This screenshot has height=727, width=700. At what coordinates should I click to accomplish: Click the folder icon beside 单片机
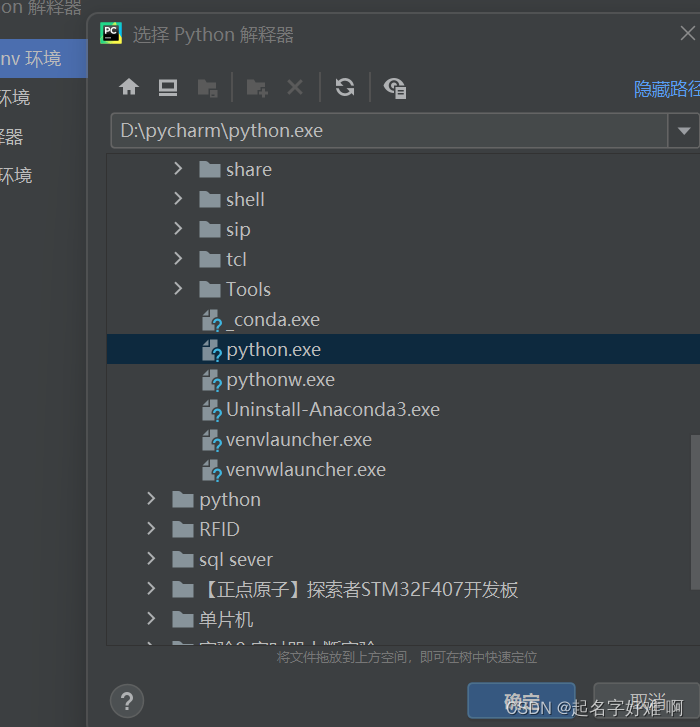click(183, 619)
